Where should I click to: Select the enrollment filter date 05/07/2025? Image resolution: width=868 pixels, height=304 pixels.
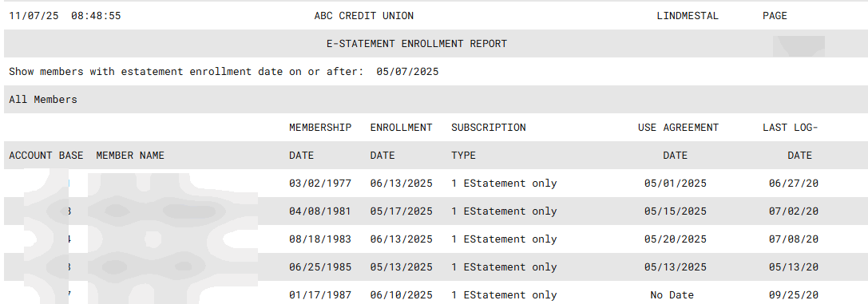point(407,72)
